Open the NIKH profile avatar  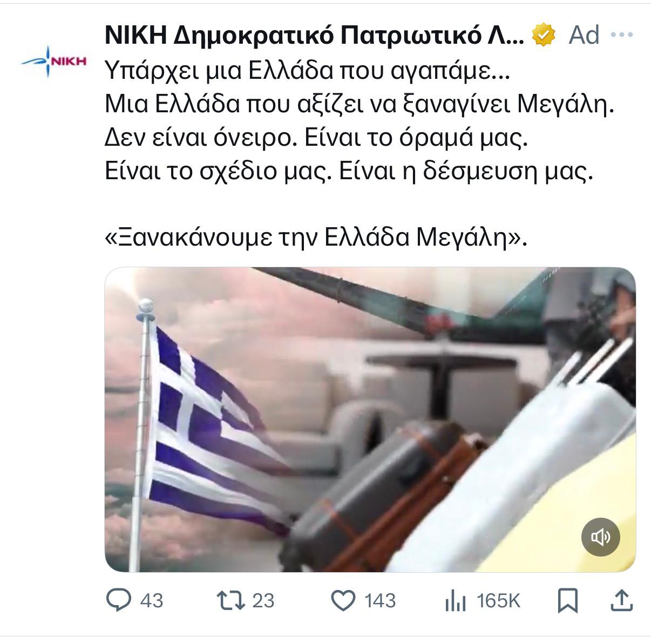click(x=53, y=62)
